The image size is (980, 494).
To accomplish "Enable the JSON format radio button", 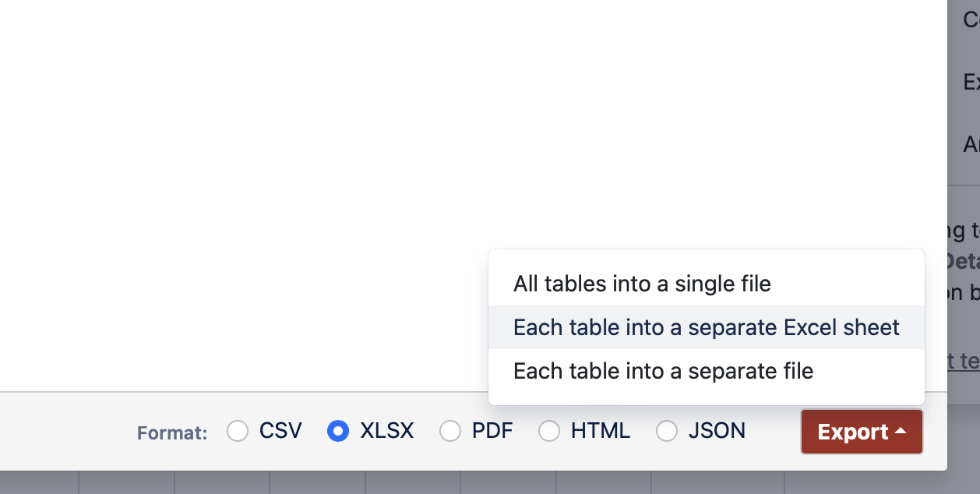I will (x=667, y=431).
